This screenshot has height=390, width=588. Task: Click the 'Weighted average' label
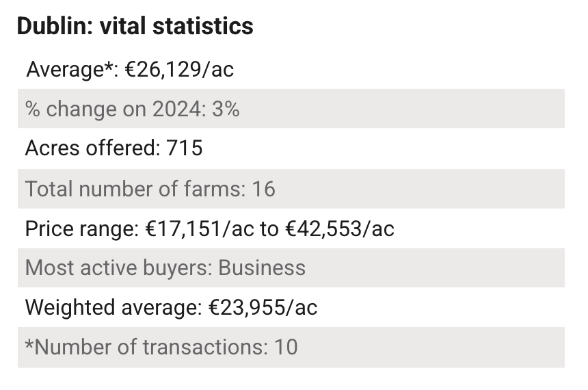tap(113, 307)
